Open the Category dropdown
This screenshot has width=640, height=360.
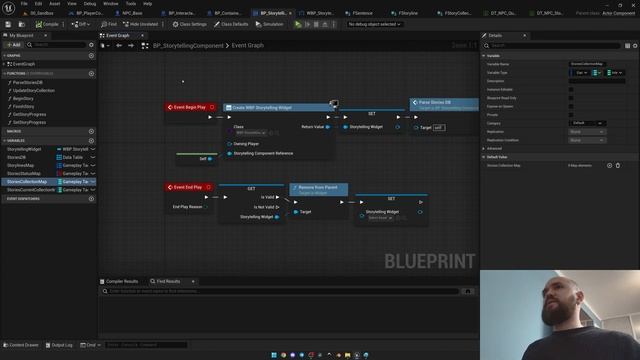click(587, 123)
